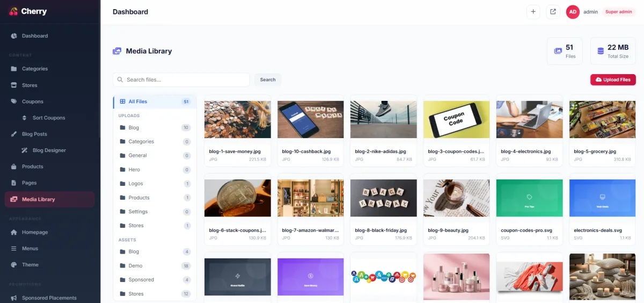
Task: Click the Sponsored Placements megaphone icon
Action: [x=14, y=298]
